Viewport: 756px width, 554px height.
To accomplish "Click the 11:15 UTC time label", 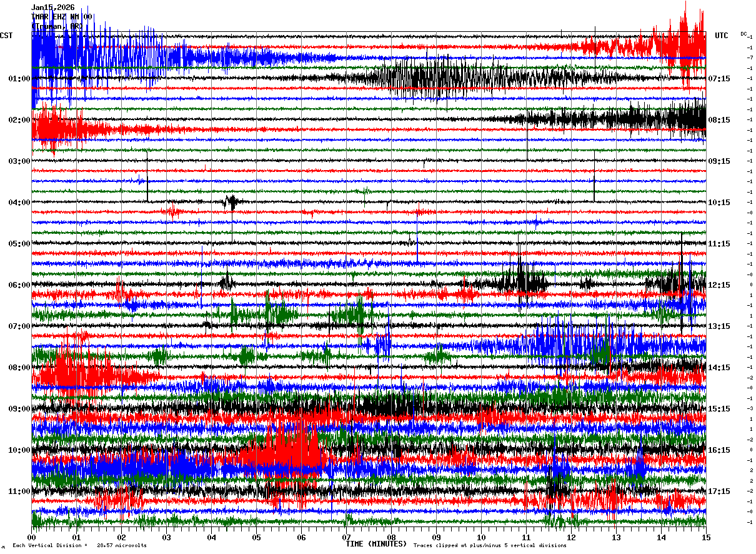I will pos(719,244).
